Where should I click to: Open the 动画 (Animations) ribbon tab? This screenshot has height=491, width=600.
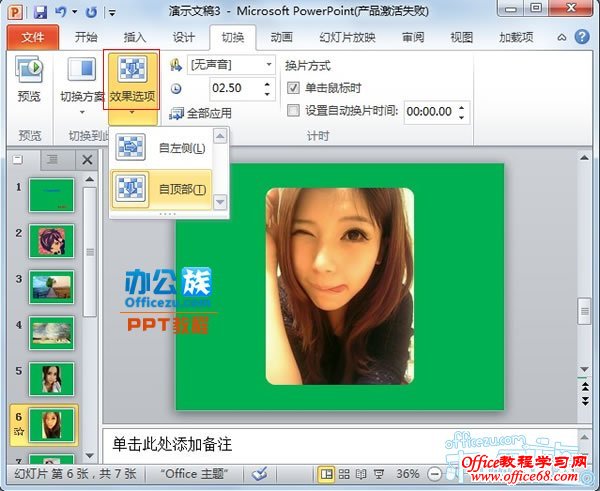point(281,37)
